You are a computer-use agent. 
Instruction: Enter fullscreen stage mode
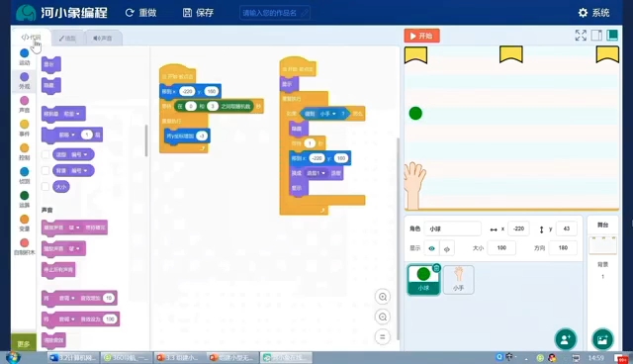(x=581, y=36)
